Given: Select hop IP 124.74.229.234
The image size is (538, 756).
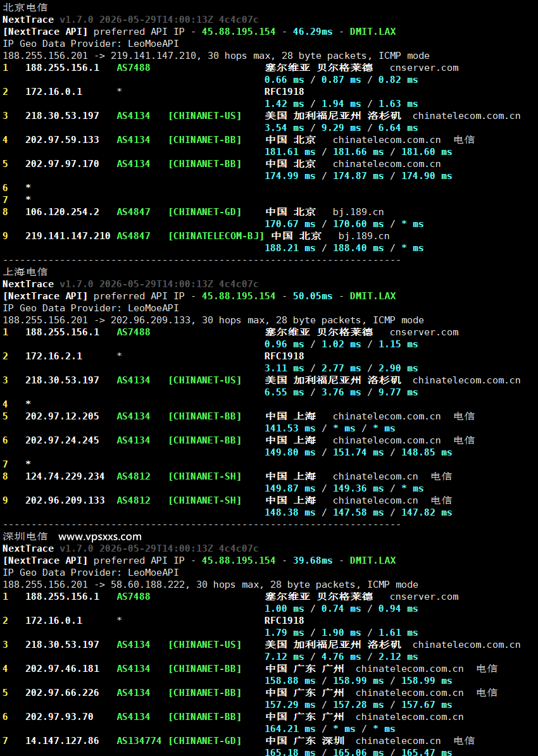Looking at the screenshot, I should click(65, 476).
